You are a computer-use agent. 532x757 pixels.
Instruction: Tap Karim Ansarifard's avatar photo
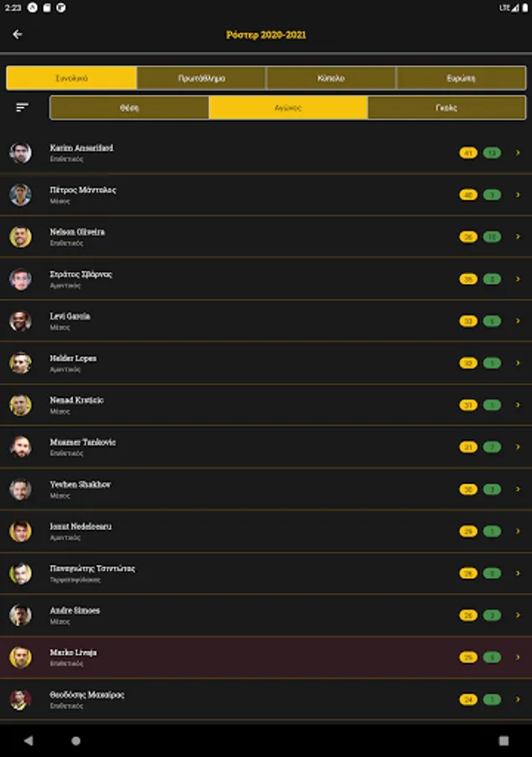20,152
